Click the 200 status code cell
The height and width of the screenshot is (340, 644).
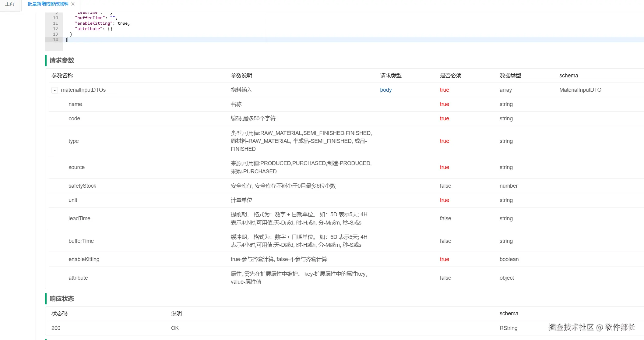[56, 328]
